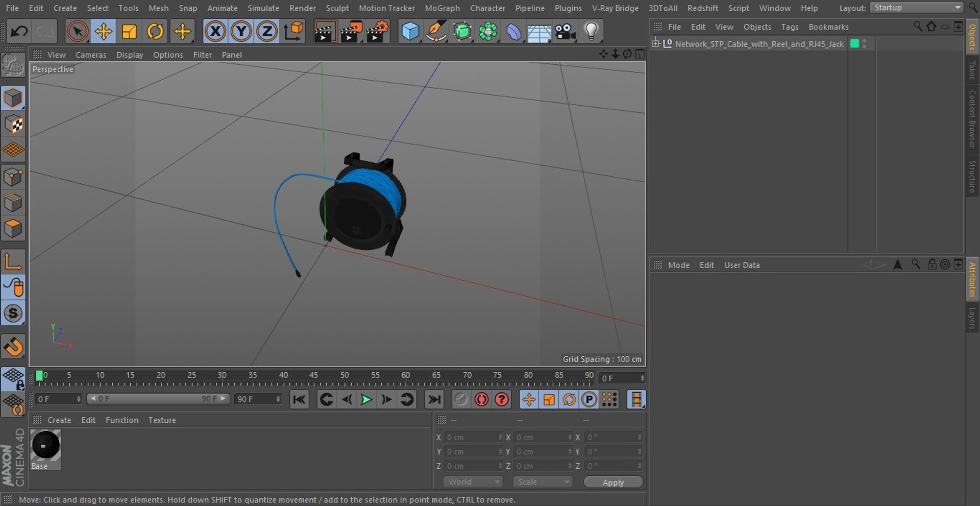Add a Cube primitive object
Viewport: 980px width, 506px height.
point(410,32)
